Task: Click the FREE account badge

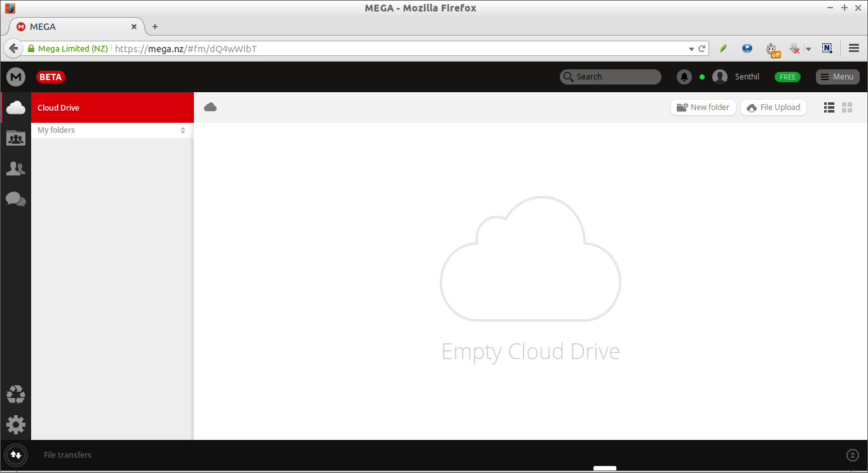Action: 787,77
